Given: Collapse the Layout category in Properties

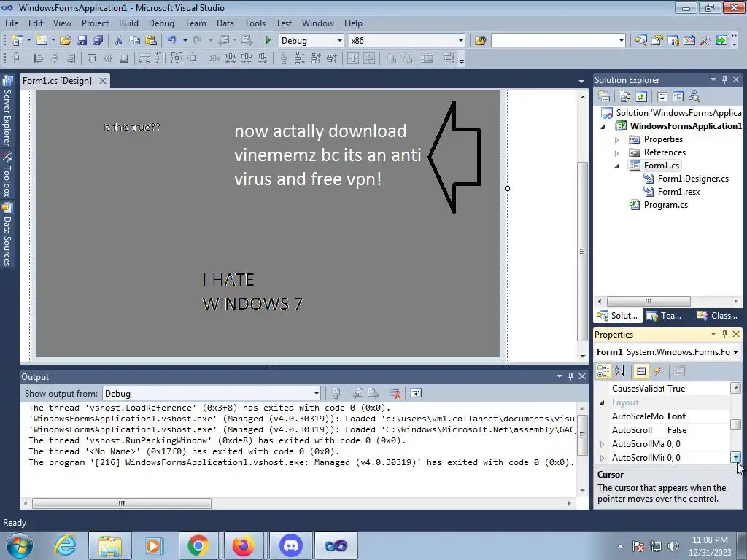Looking at the screenshot, I should pos(602,402).
